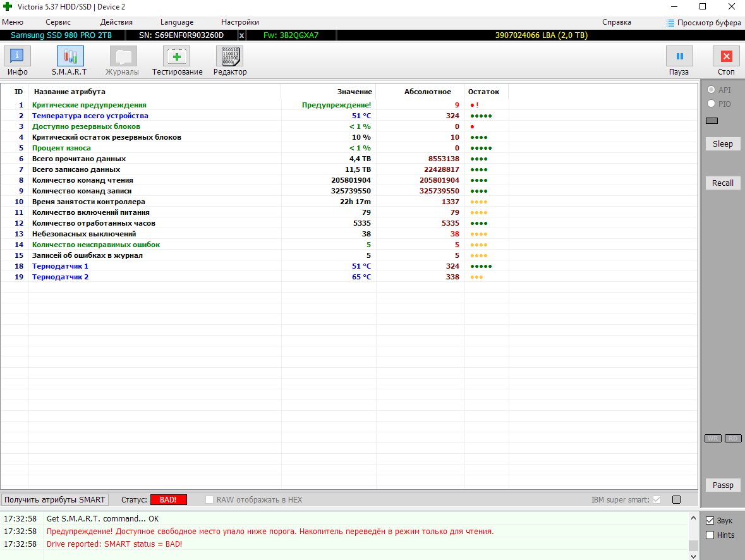Click the Sleep button
This screenshot has width=745, height=560.
[723, 144]
